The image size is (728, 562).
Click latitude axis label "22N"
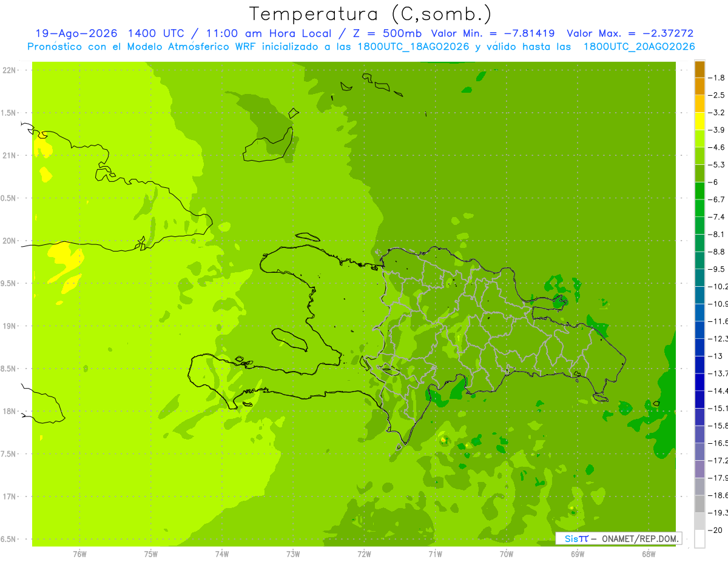point(10,70)
